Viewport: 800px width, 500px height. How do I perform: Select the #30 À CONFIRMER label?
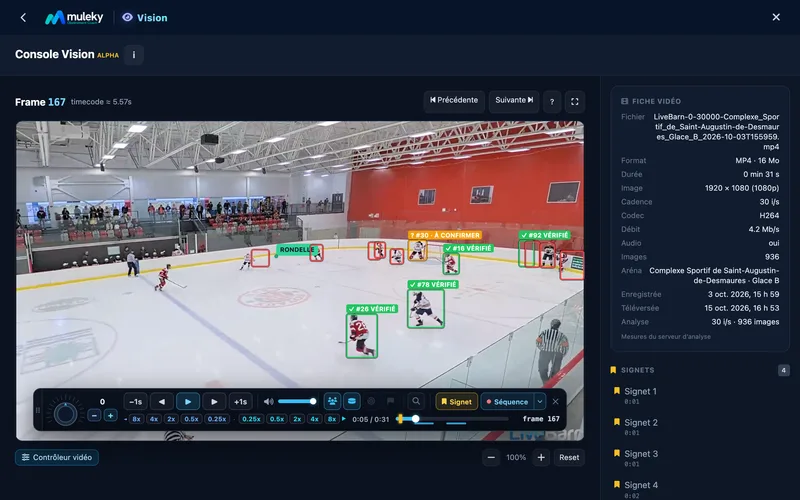(x=445, y=235)
